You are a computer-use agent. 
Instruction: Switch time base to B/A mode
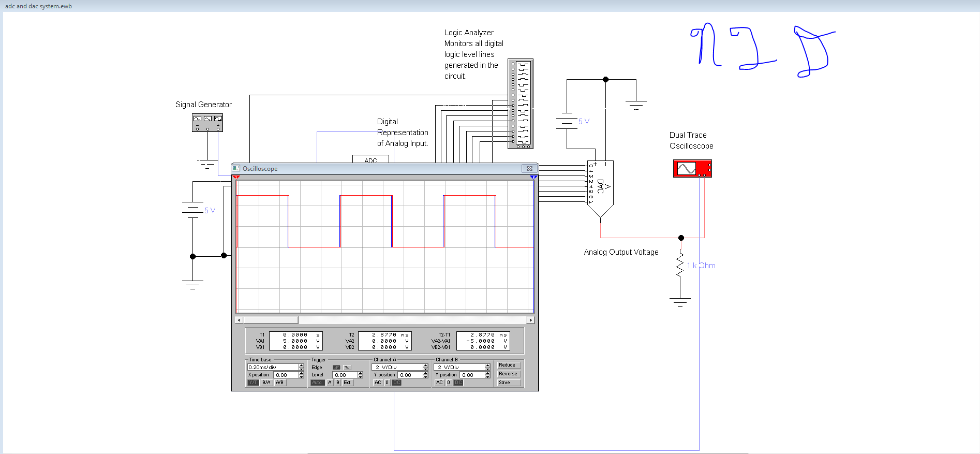point(266,383)
